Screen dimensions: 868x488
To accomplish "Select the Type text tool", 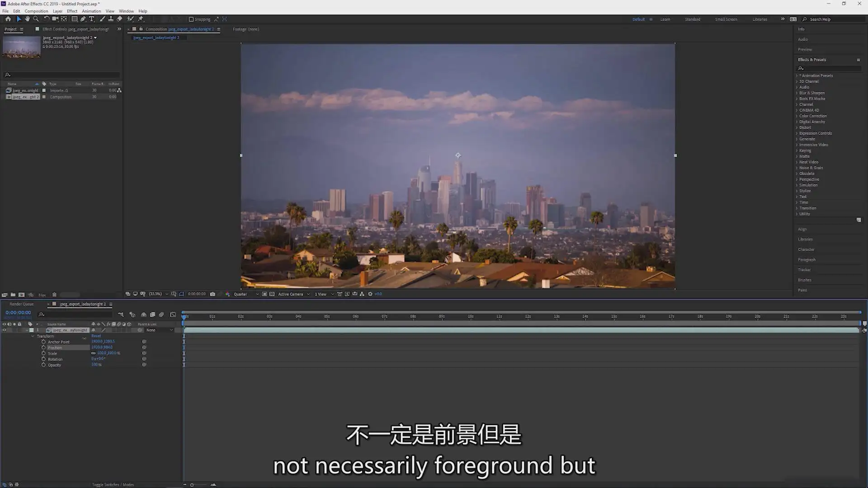I will (92, 19).
